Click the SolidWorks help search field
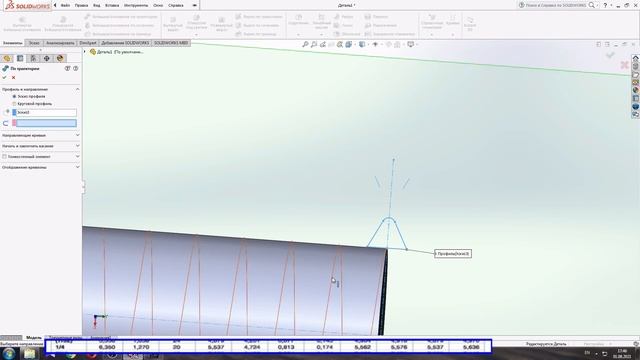The image size is (640, 360). click(x=555, y=5)
